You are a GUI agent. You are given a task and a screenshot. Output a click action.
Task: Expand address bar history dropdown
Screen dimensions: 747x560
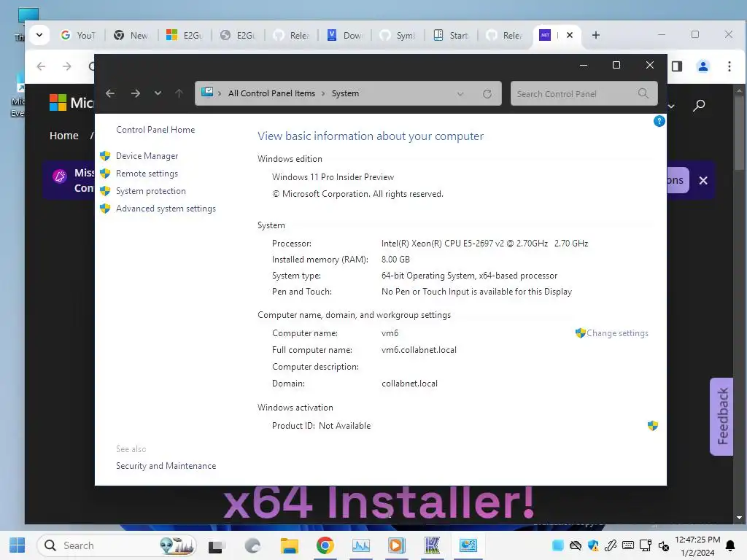(x=460, y=94)
